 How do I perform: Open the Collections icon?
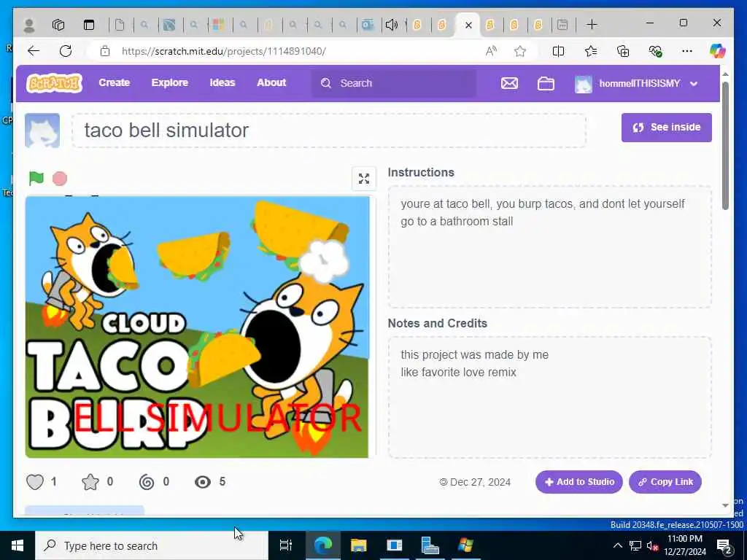pos(623,51)
